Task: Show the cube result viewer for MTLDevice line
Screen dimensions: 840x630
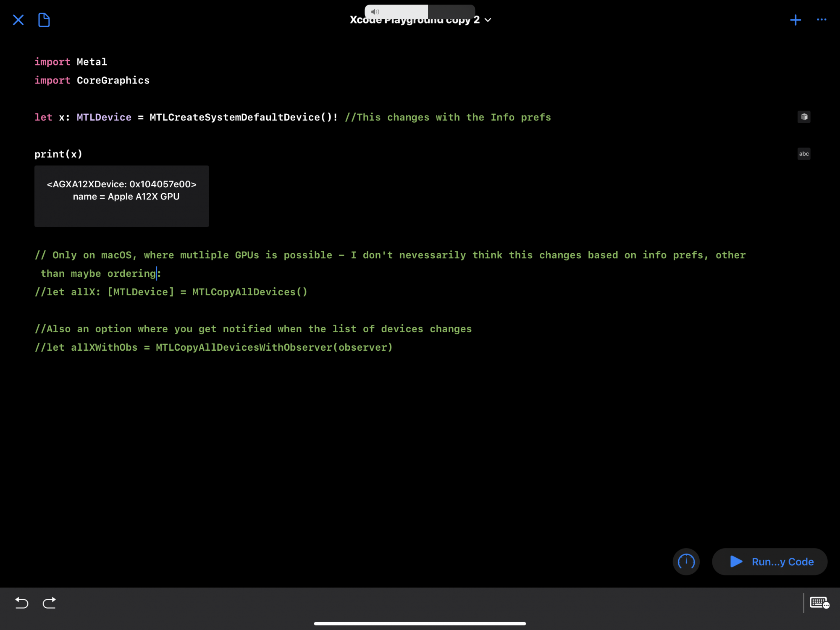Action: pos(803,117)
